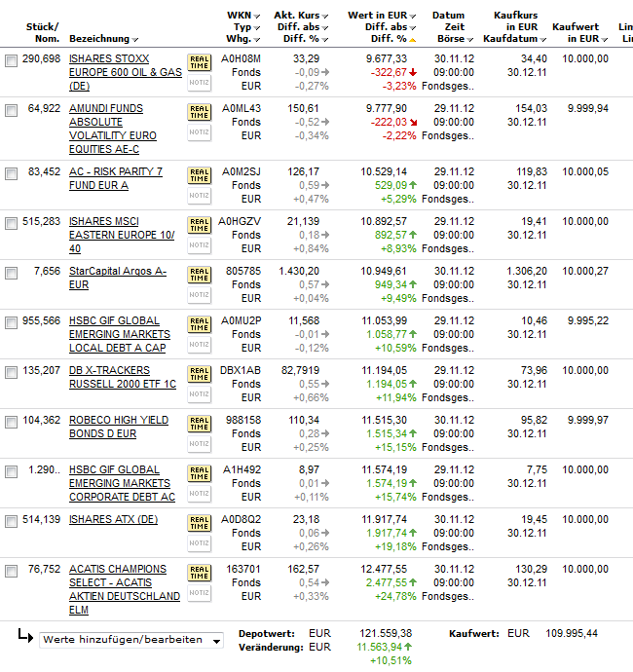
Task: Click REAL TIME icon for DB X-TRACKERS RUSSELL 2000
Action: coord(200,374)
